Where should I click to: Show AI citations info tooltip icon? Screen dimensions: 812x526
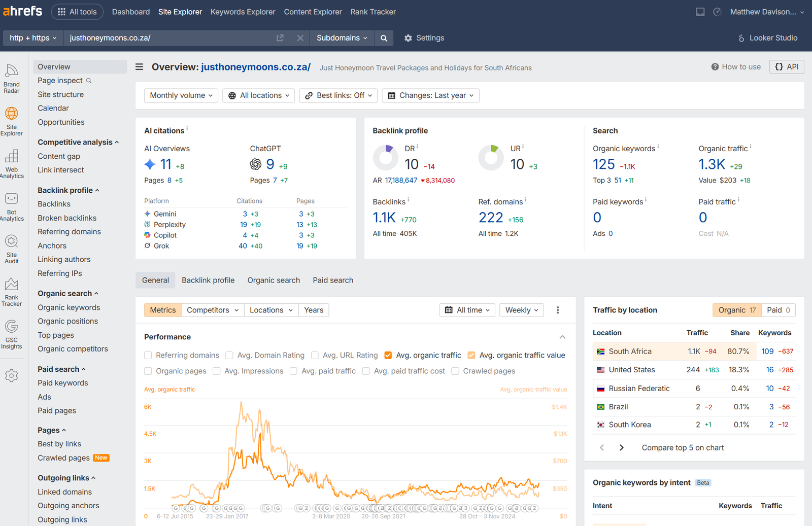(x=187, y=128)
